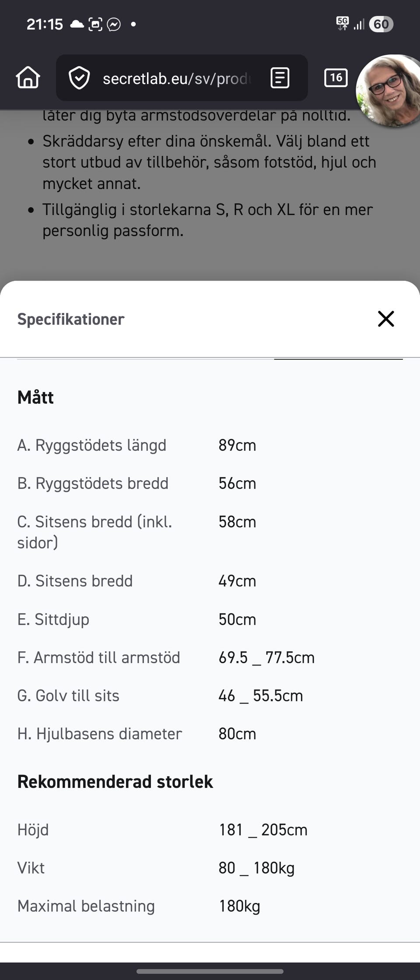
Task: Open the tab switcher showing 16
Action: click(x=336, y=78)
